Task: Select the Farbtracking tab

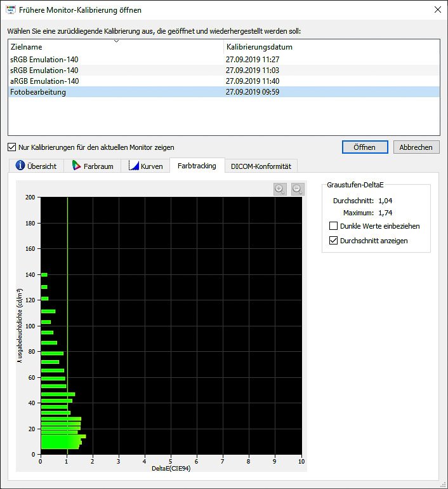Action: coord(197,165)
